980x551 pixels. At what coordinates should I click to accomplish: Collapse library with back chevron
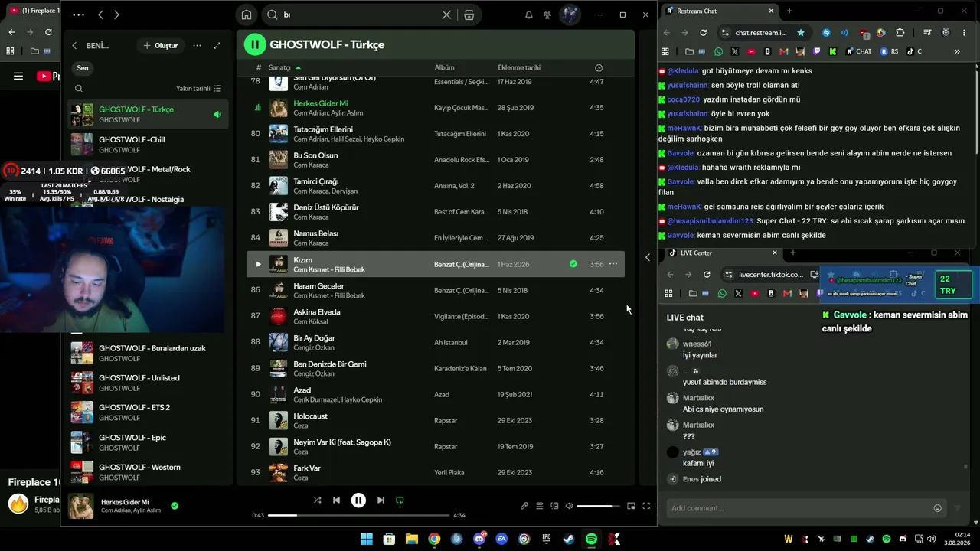[74, 46]
